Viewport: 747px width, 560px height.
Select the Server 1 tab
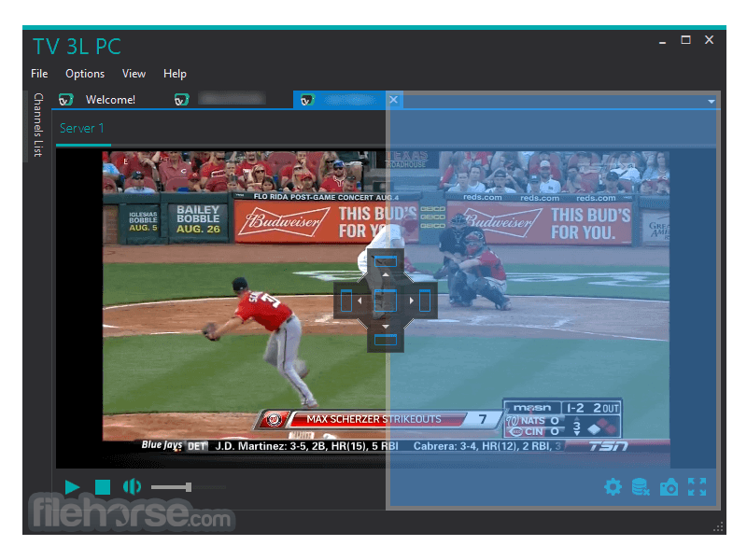pyautogui.click(x=82, y=128)
